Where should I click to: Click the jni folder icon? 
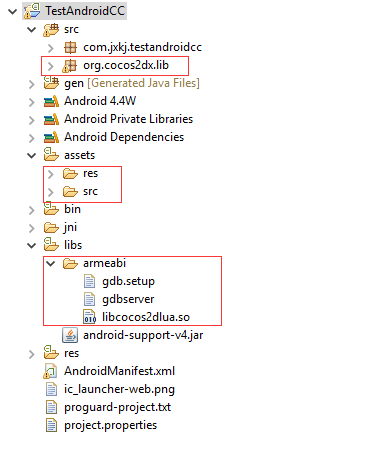pyautogui.click(x=51, y=228)
